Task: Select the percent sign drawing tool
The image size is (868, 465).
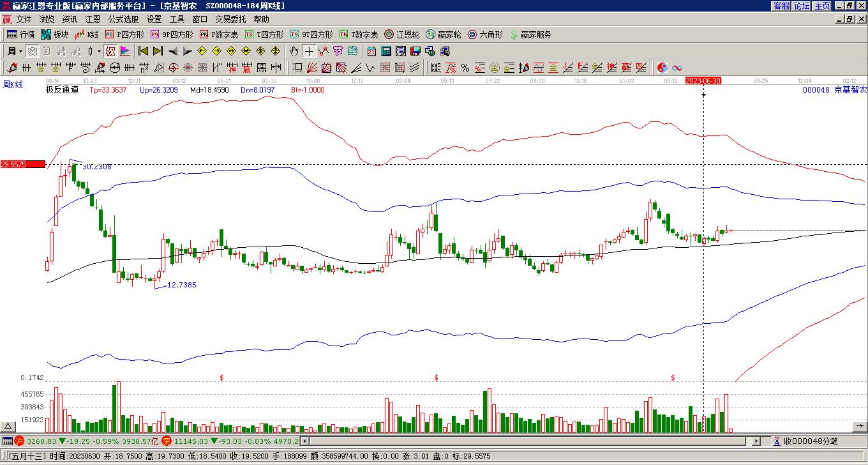Action: 465,68
